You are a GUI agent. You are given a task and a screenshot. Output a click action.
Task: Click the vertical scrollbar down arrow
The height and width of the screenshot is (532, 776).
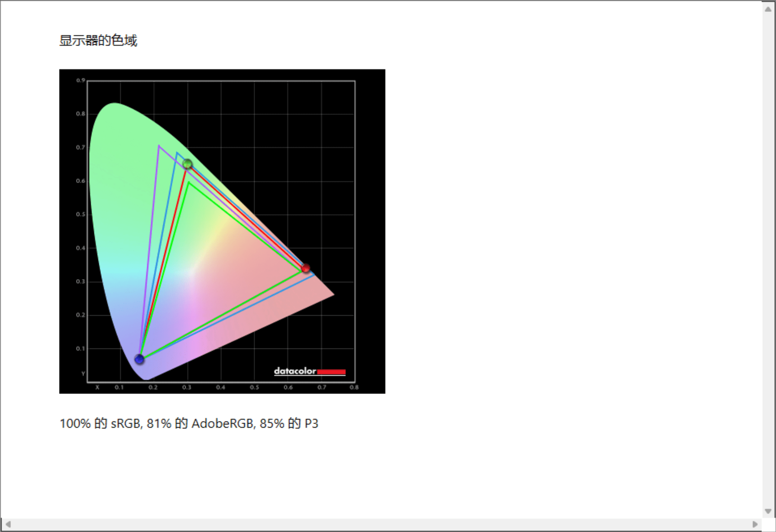pyautogui.click(x=768, y=511)
